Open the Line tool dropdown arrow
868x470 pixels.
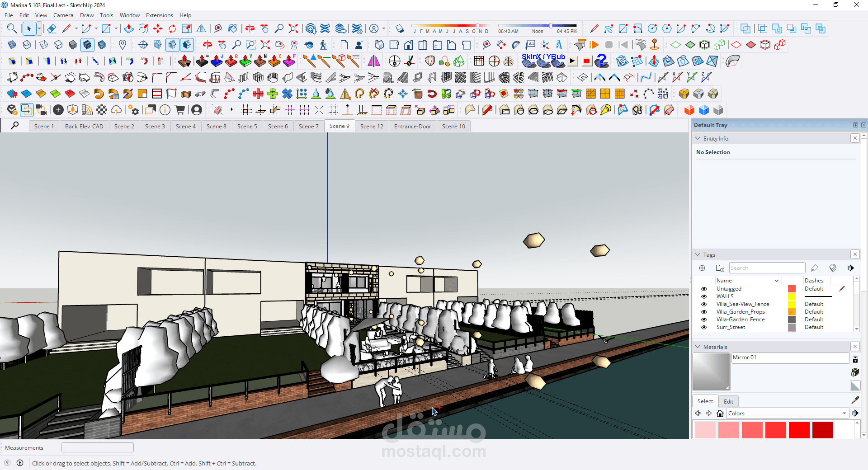76,29
